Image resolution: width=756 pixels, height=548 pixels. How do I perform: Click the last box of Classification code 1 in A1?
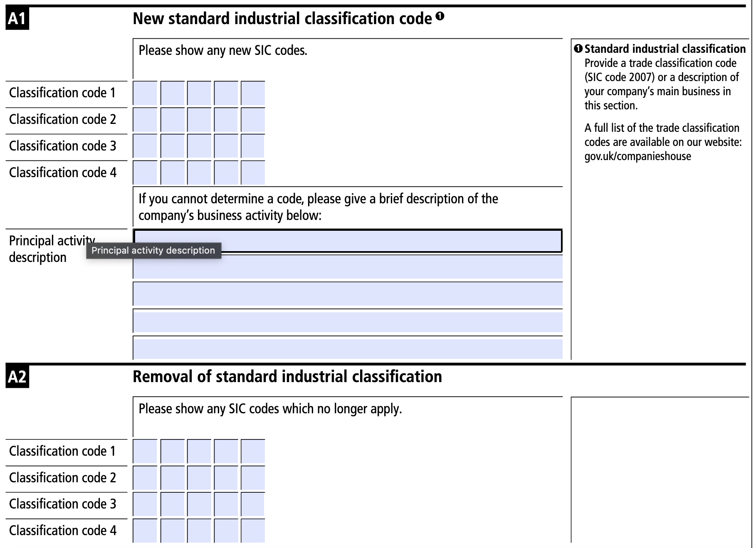252,94
